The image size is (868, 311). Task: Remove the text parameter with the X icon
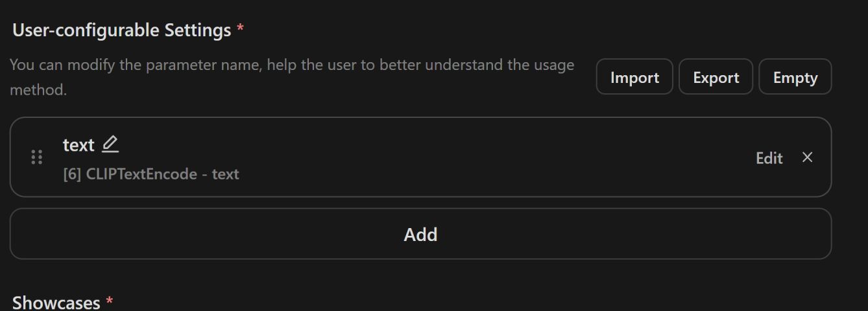point(807,157)
